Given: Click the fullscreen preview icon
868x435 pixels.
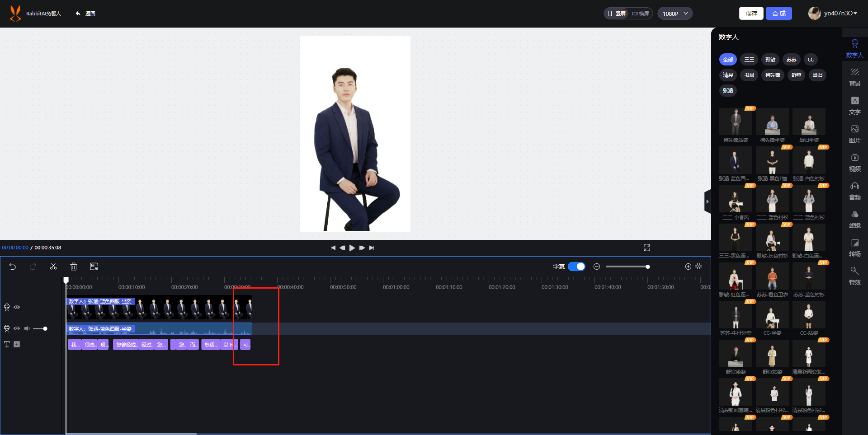Looking at the screenshot, I should point(647,248).
